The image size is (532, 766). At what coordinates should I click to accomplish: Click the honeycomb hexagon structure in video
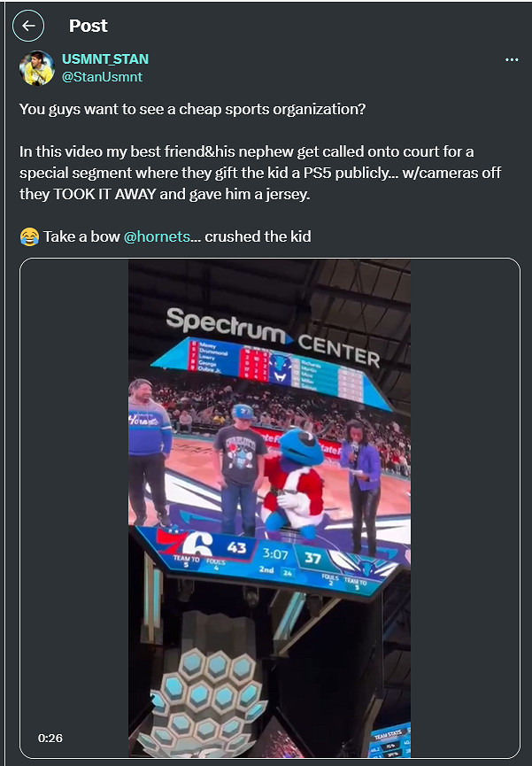pyautogui.click(x=208, y=693)
